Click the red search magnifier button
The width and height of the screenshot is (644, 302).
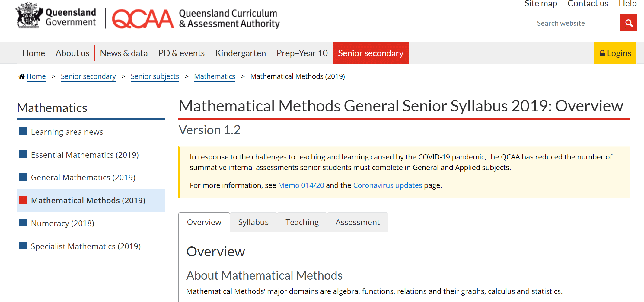coord(628,23)
